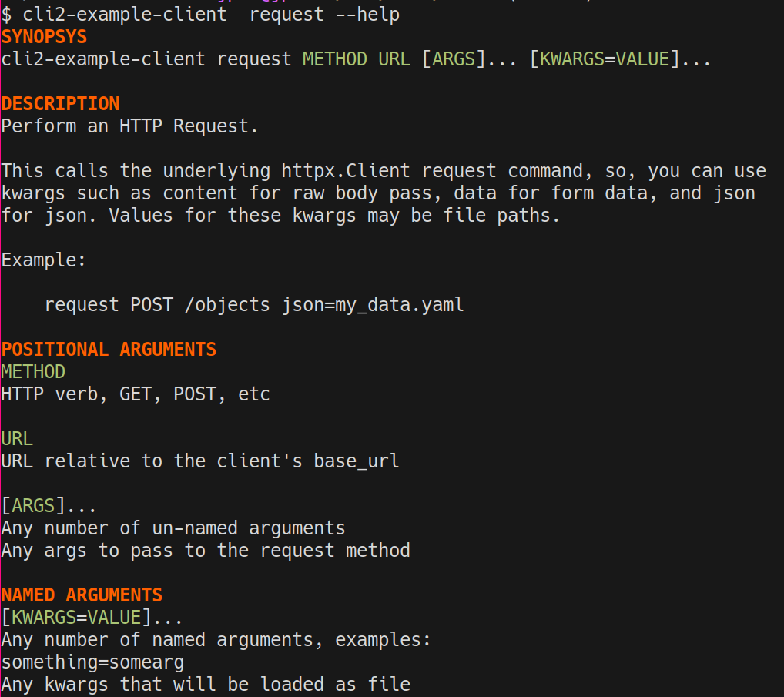Click the line 'for json. Values for these kwargs'

pyautogui.click(x=280, y=216)
